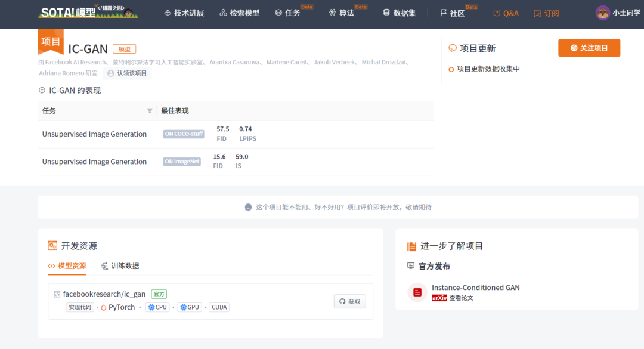Screen dimensions: 644x349
Task: Open the facebookresearch/ic_gan repository link
Action: (104, 294)
